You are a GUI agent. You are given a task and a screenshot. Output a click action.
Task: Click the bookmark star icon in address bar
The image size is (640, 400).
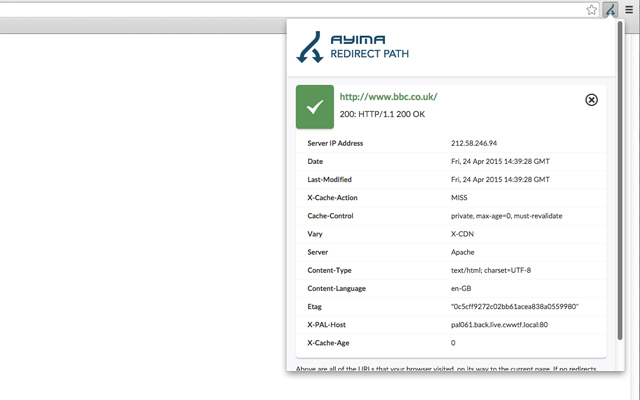591,10
